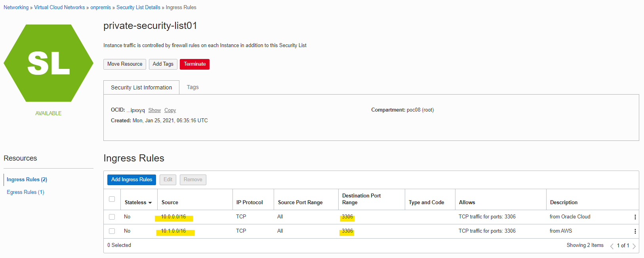Open Egress Rules (1) in Resources
Viewport: 644px width, 258px height.
25,192
